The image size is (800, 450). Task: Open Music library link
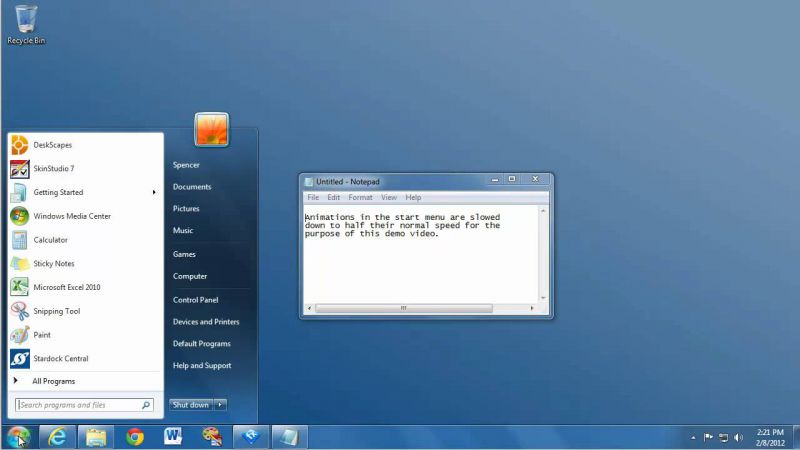pos(183,231)
